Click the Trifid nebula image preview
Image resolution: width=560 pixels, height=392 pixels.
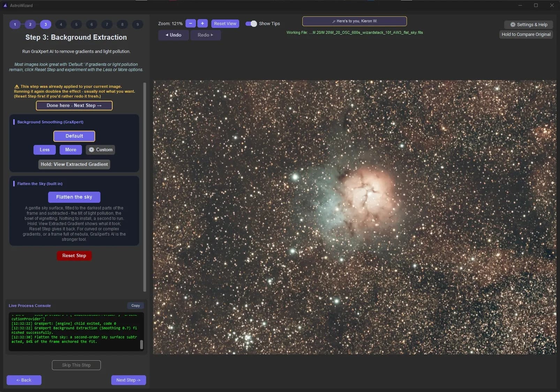[355, 217]
